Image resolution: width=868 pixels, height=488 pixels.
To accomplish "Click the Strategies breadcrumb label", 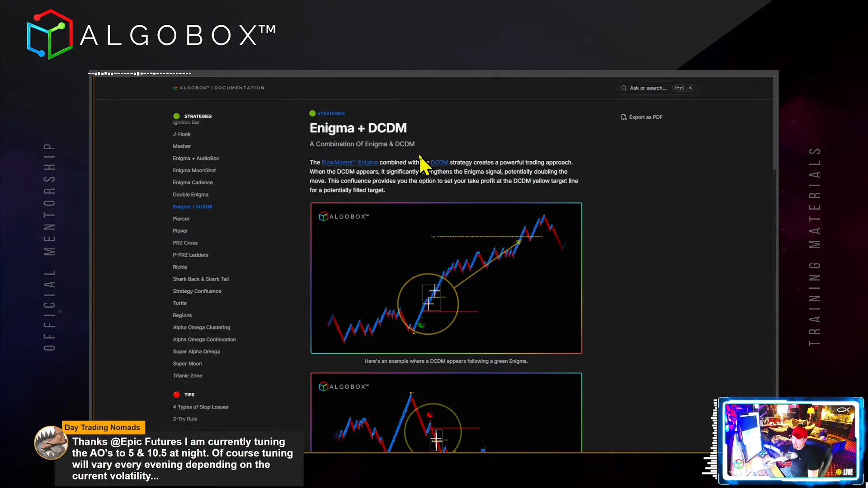I will 331,113.
